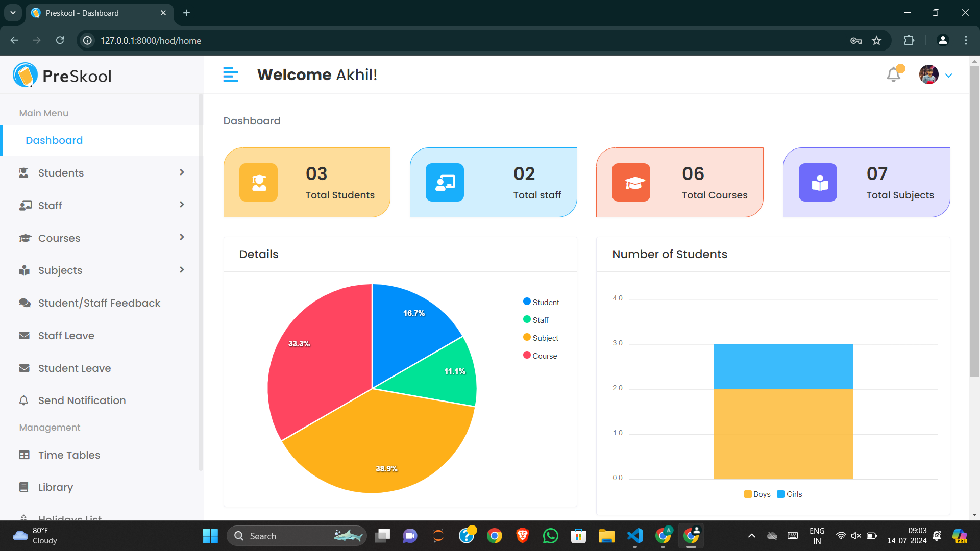Click the red Total Courses cap icon
This screenshot has width=980, height=551.
tap(631, 183)
